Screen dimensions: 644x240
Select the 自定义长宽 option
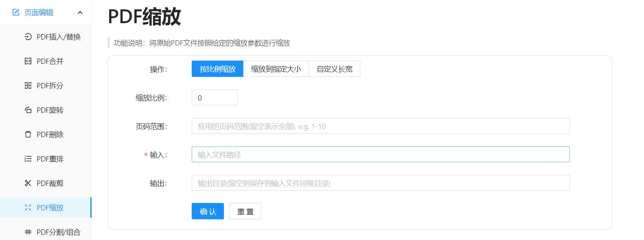[335, 69]
